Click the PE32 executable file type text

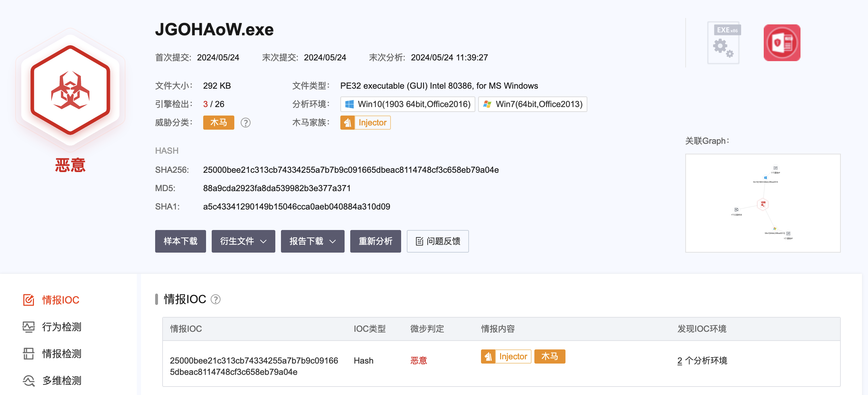coord(439,86)
